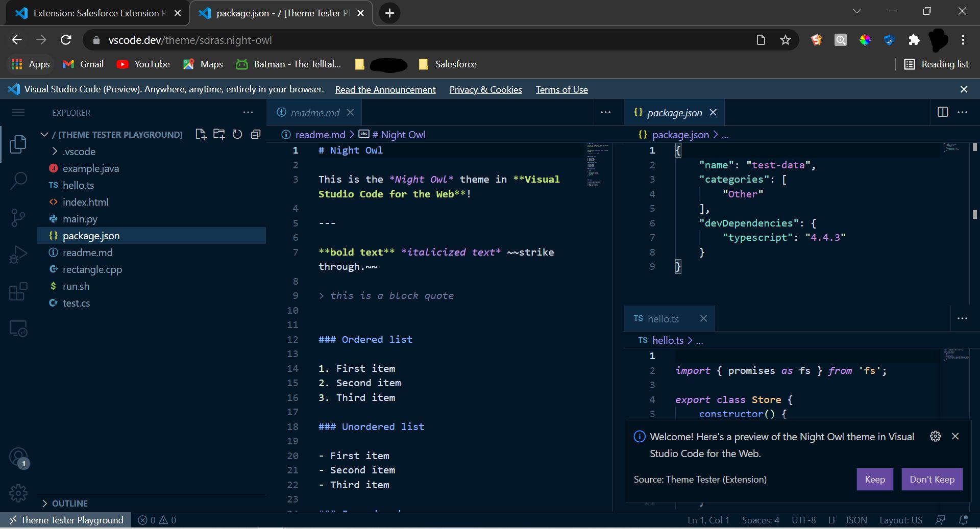This screenshot has height=529, width=980.
Task: Close the hello.ts editor tab
Action: point(703,318)
